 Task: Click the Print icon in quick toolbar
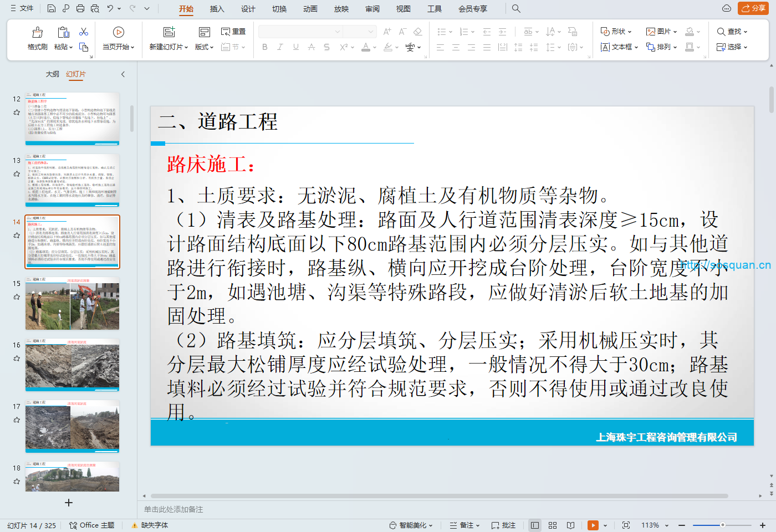(80, 8)
